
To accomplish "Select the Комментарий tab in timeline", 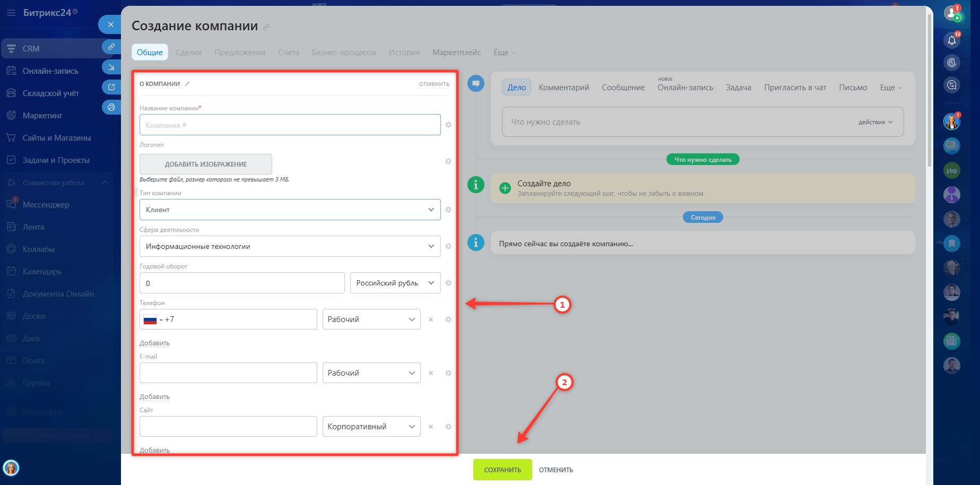I will coord(563,88).
